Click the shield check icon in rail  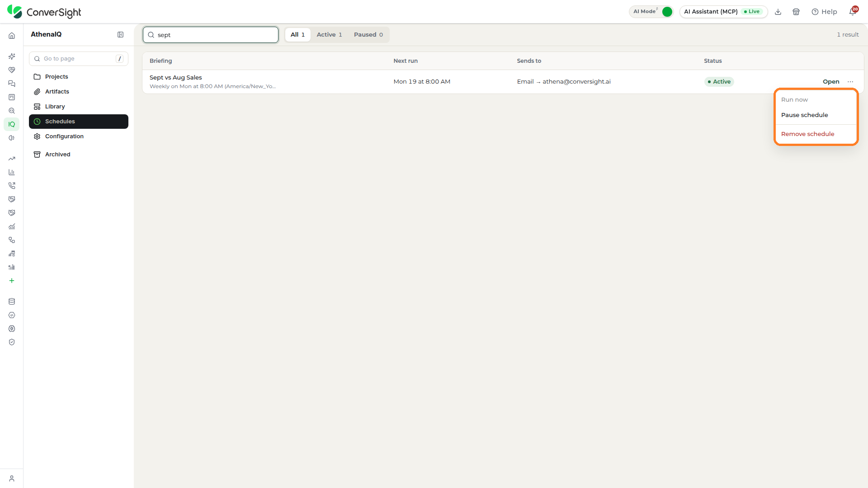12,342
